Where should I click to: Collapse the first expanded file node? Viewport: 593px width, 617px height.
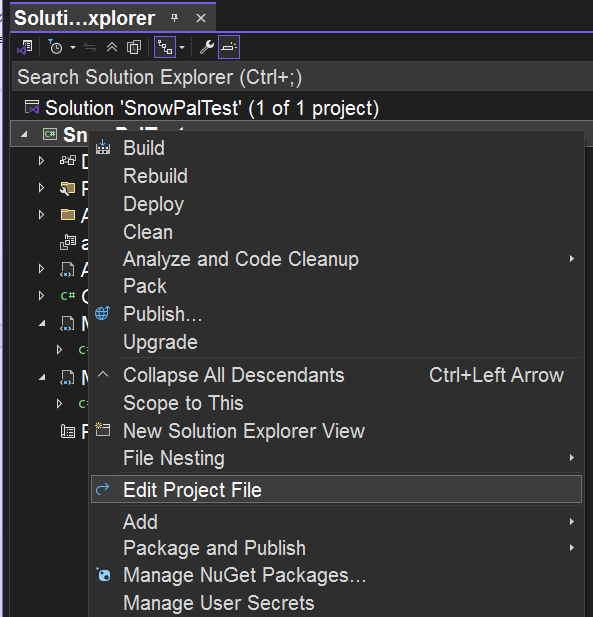point(42,323)
